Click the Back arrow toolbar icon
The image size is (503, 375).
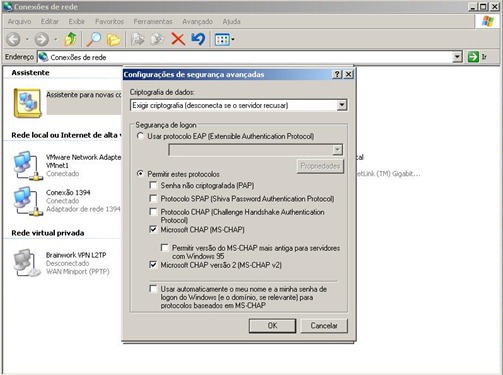pos(13,39)
